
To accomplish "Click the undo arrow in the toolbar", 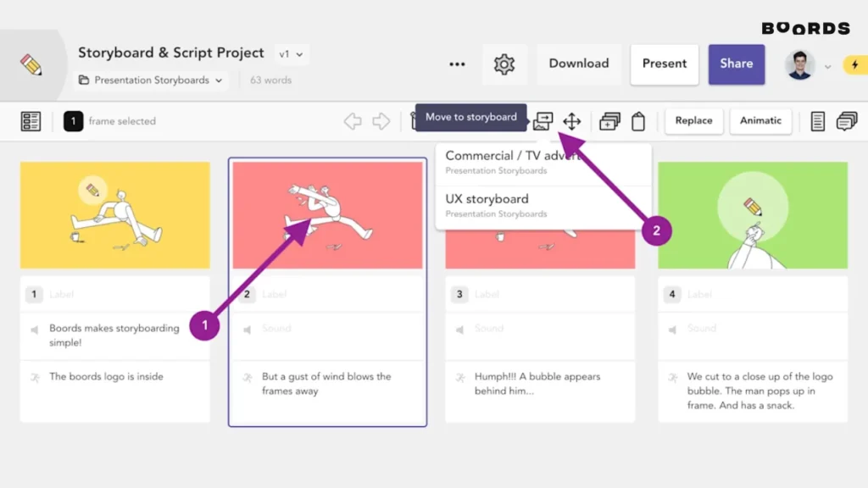I will click(x=353, y=121).
